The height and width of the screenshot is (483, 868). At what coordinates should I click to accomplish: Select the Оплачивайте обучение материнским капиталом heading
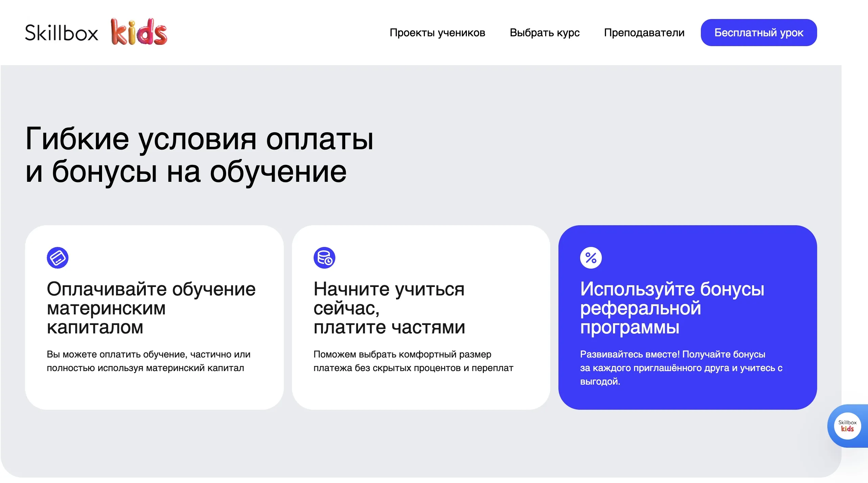(x=151, y=308)
